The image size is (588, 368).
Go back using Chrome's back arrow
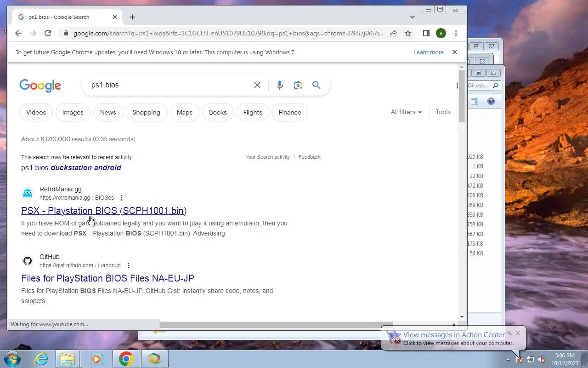tap(18, 33)
